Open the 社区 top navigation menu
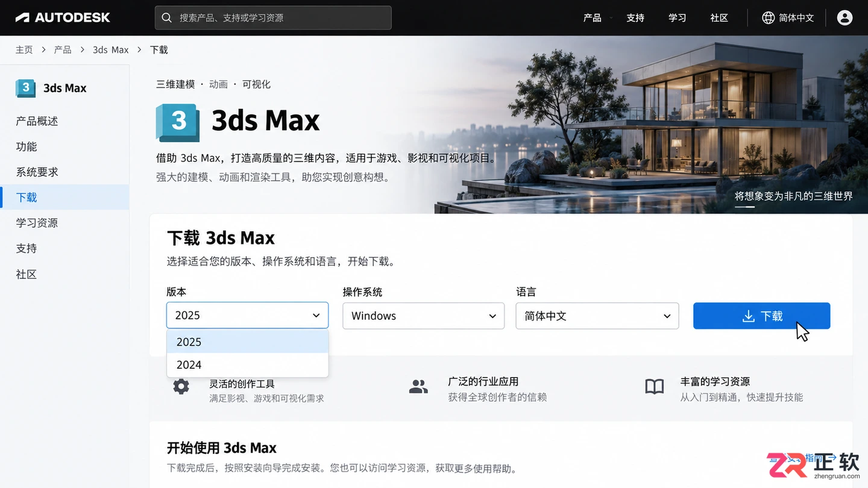This screenshot has height=488, width=868. (719, 18)
